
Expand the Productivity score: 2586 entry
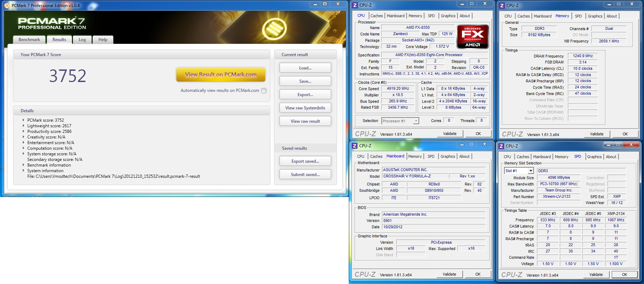tap(24, 131)
